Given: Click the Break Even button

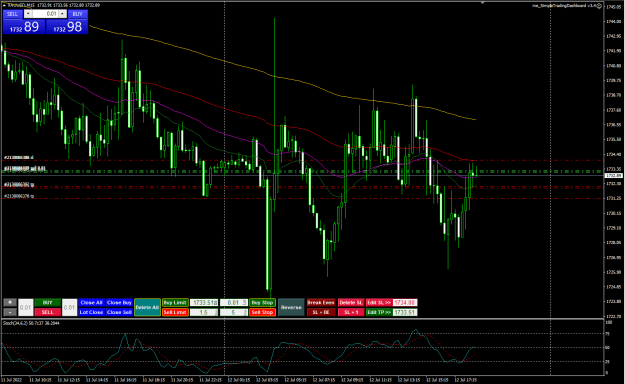Looking at the screenshot, I should (321, 303).
